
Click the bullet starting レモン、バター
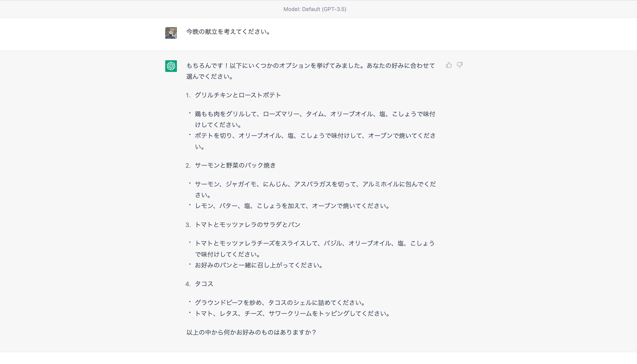click(x=293, y=206)
